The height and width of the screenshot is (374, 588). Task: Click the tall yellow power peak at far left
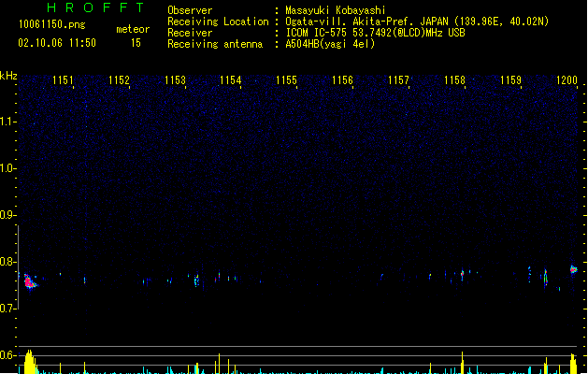30,362
